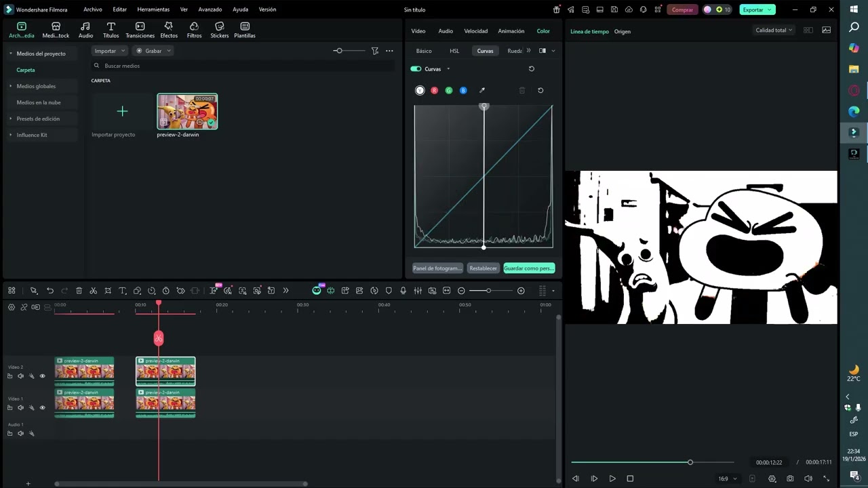
Task: Switch to the HSL color tab
Action: tap(454, 51)
